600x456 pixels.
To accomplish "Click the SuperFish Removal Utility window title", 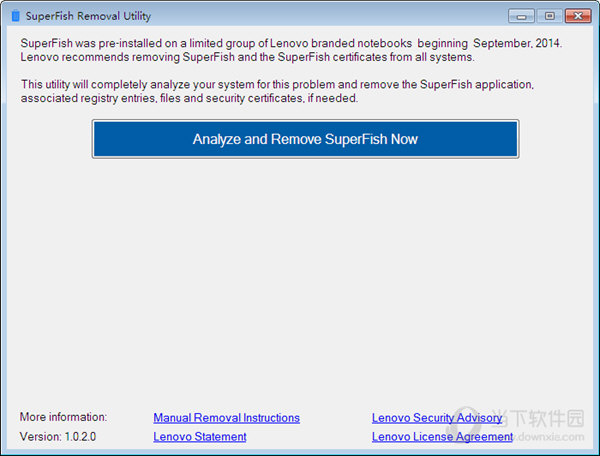I will [88, 16].
